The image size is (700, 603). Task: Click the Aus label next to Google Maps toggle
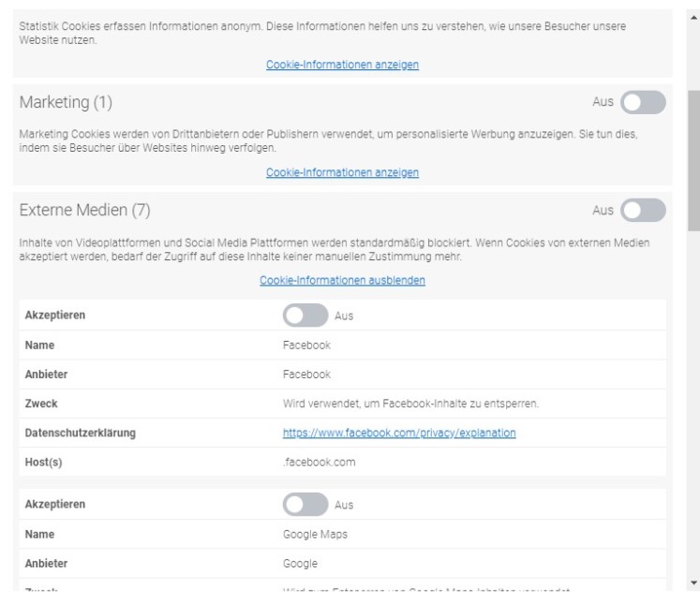344,505
